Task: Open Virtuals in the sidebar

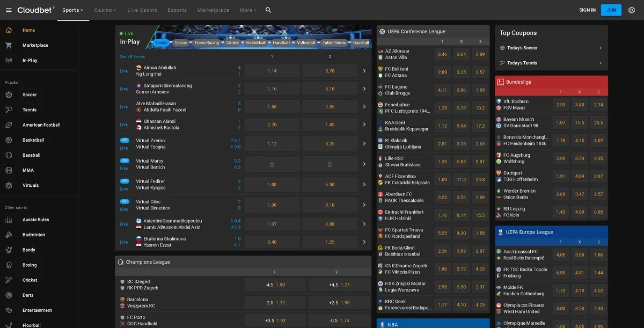Action: click(31, 185)
